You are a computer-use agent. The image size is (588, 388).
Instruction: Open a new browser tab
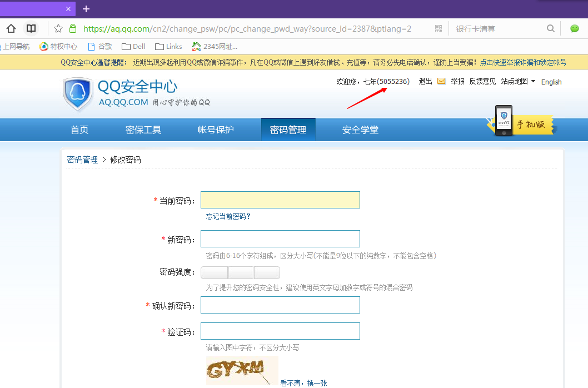coord(86,9)
